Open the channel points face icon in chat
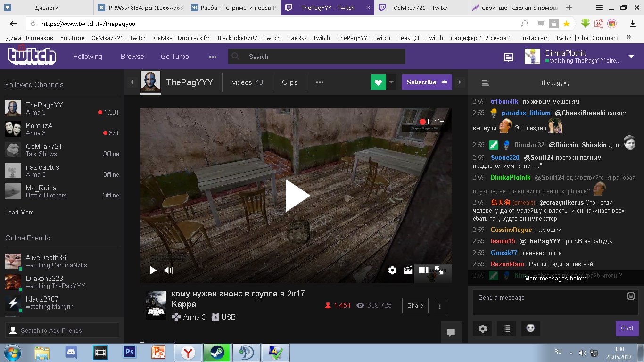Image resolution: width=644 pixels, height=362 pixels. pos(530,329)
